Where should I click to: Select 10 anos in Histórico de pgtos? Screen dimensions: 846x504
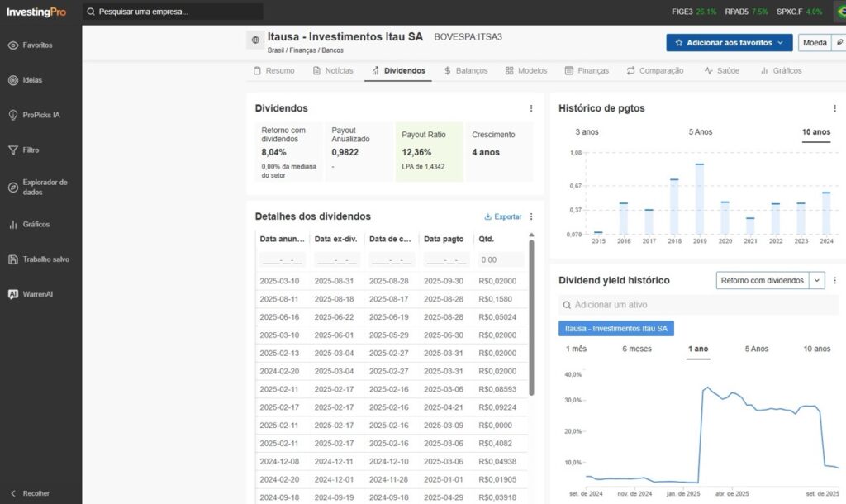[815, 132]
